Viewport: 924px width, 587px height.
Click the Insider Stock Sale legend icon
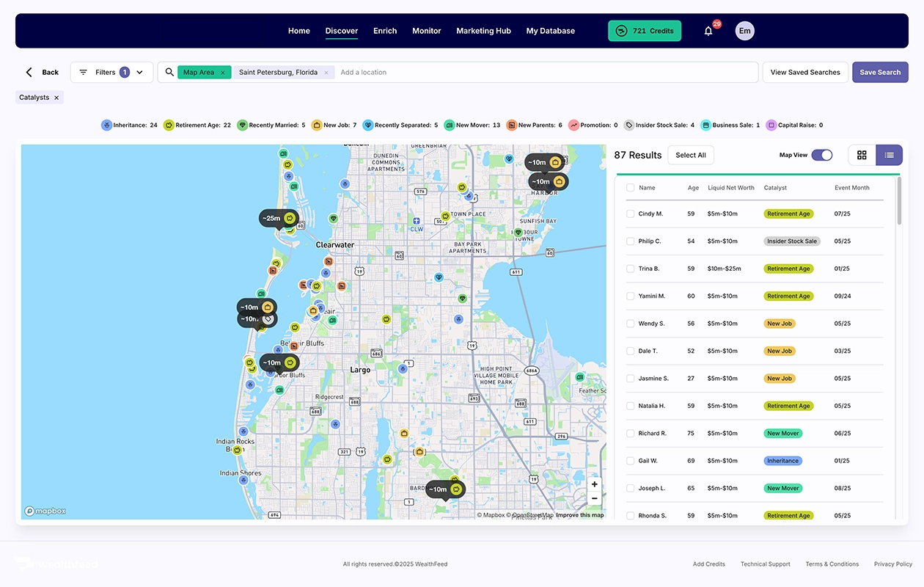(628, 125)
